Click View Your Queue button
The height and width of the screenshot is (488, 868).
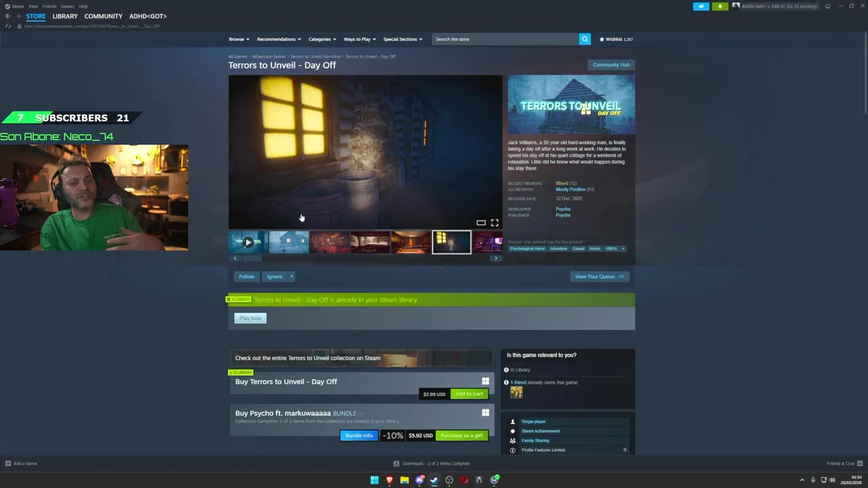coord(599,277)
